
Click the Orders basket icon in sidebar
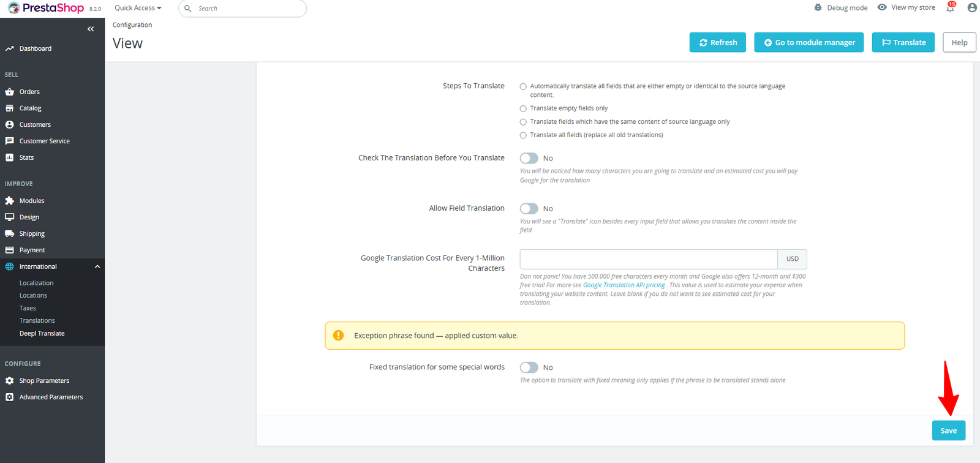point(9,92)
